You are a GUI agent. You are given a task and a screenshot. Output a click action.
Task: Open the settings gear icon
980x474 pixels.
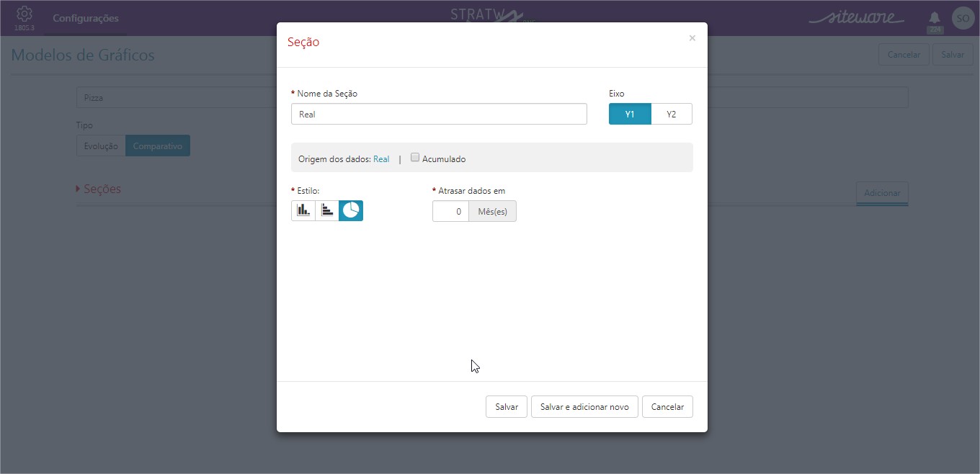click(x=24, y=14)
